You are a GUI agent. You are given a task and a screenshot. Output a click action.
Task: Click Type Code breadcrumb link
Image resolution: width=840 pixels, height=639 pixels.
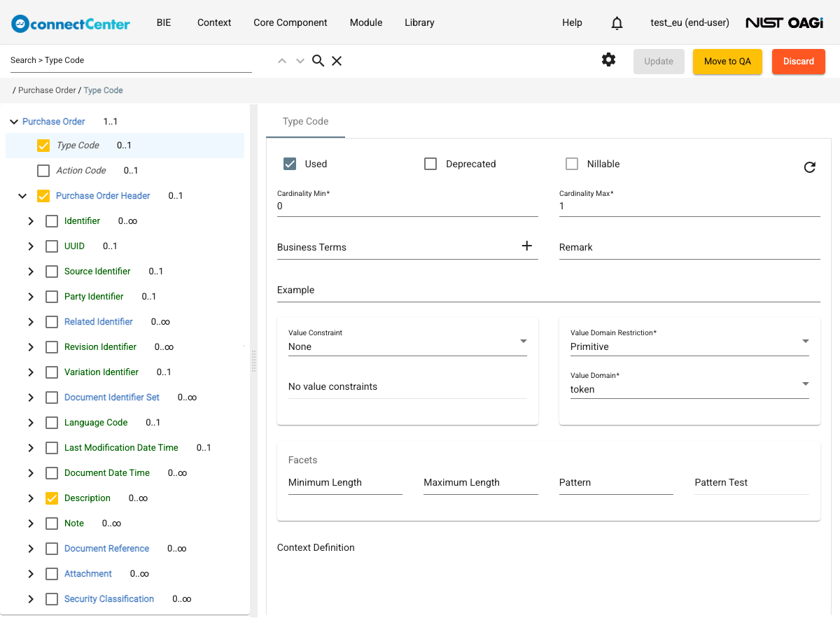(104, 90)
